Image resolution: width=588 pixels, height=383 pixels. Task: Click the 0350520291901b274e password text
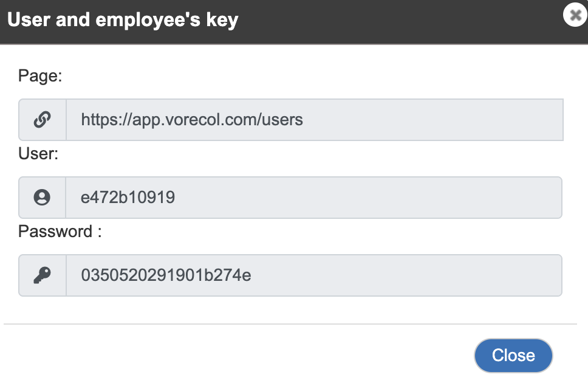pos(166,275)
